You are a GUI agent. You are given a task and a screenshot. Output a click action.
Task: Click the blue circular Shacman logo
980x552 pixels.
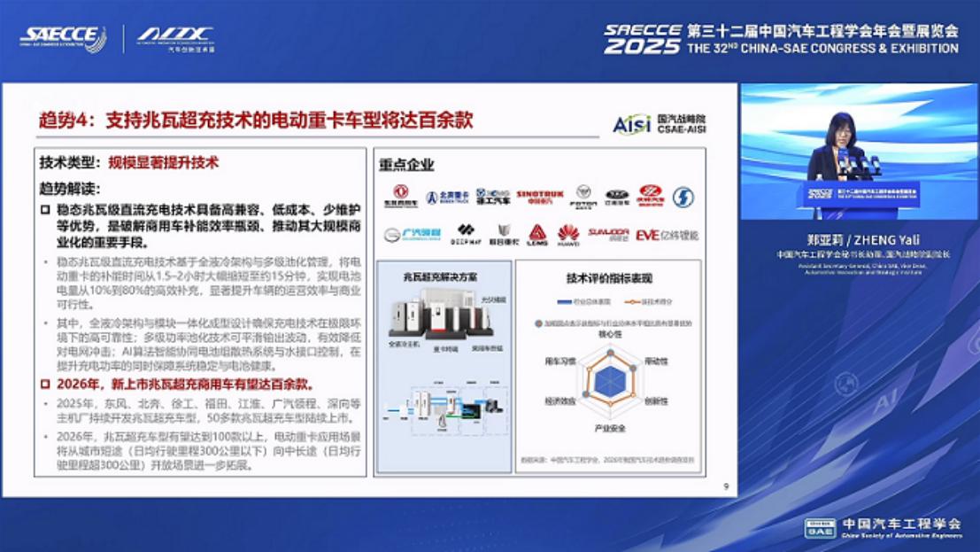(683, 196)
